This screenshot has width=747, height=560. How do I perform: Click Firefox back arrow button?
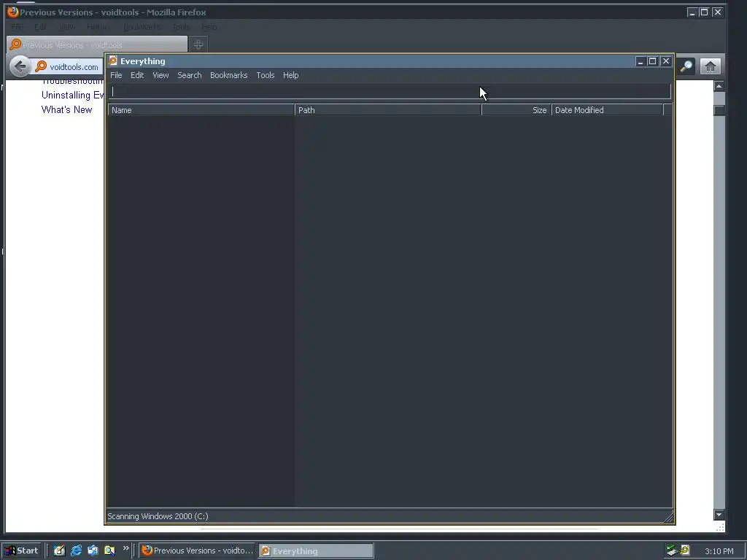click(x=20, y=66)
